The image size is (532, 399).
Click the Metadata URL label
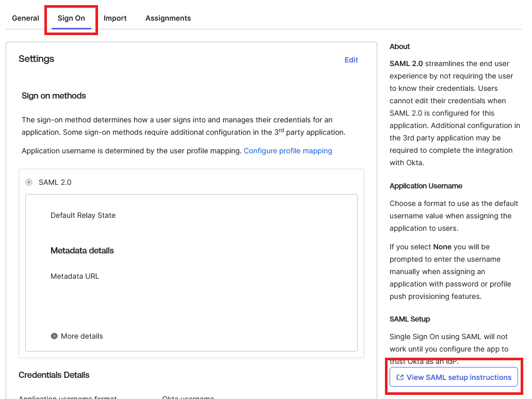(75, 276)
